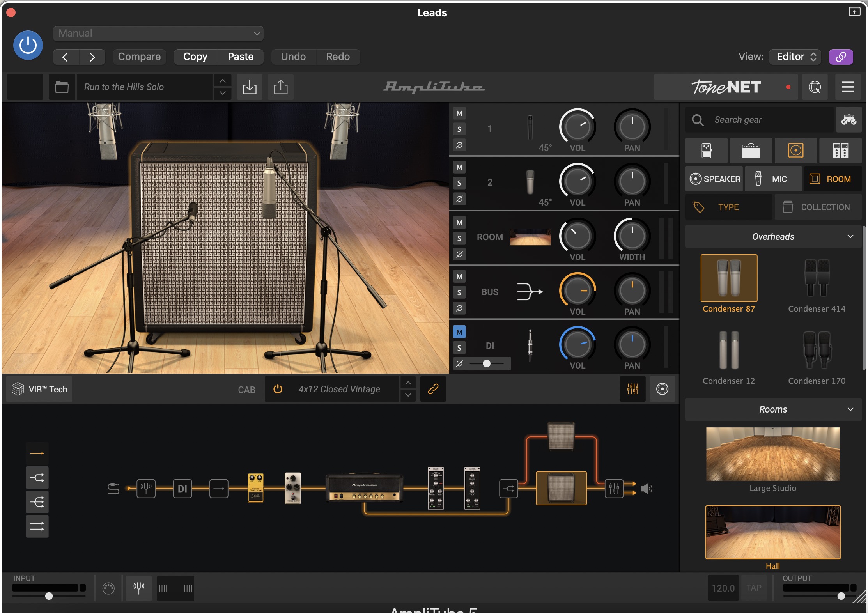Click the INPUT level slider
Screen dimensions: 868x613
[49, 596]
